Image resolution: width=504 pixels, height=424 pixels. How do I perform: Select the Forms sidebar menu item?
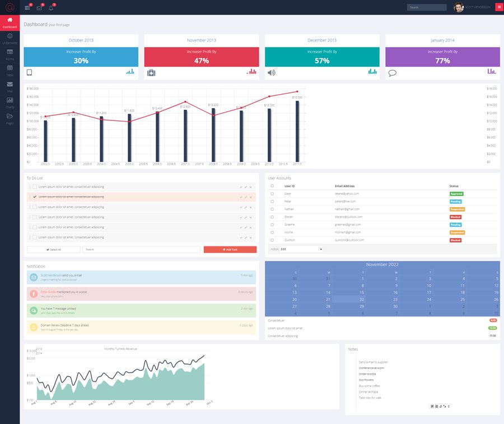[10, 54]
